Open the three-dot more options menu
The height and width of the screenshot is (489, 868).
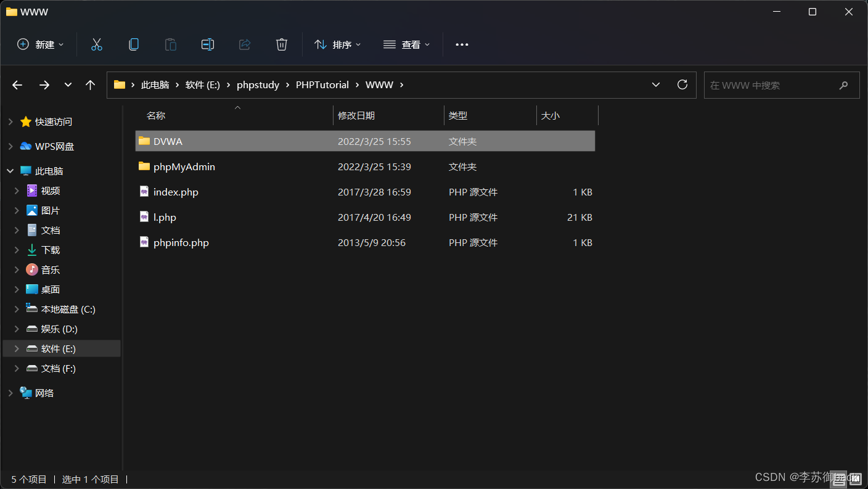coord(462,44)
